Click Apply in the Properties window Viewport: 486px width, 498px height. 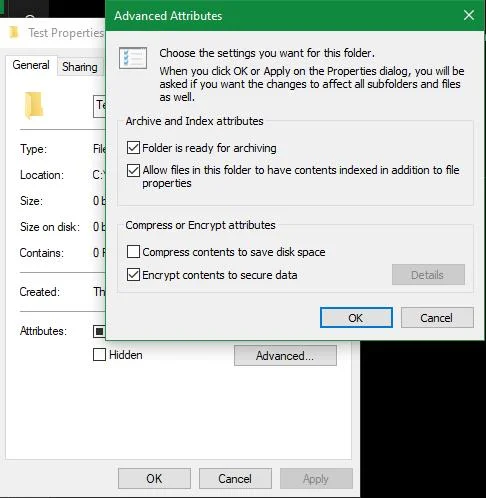[316, 479]
